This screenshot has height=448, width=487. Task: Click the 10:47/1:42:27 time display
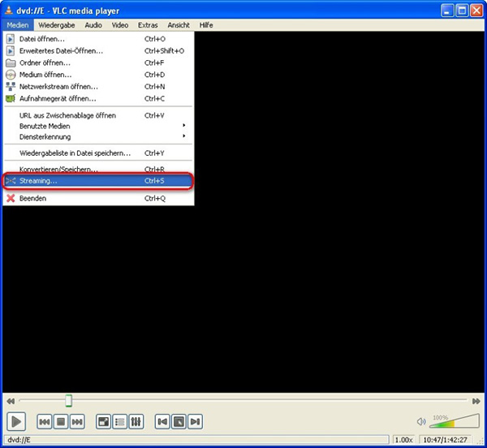point(445,440)
